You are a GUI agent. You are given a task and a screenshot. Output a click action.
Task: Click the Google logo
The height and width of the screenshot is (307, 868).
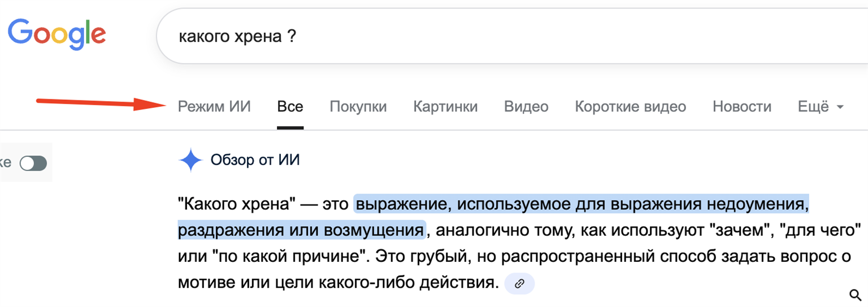click(57, 35)
